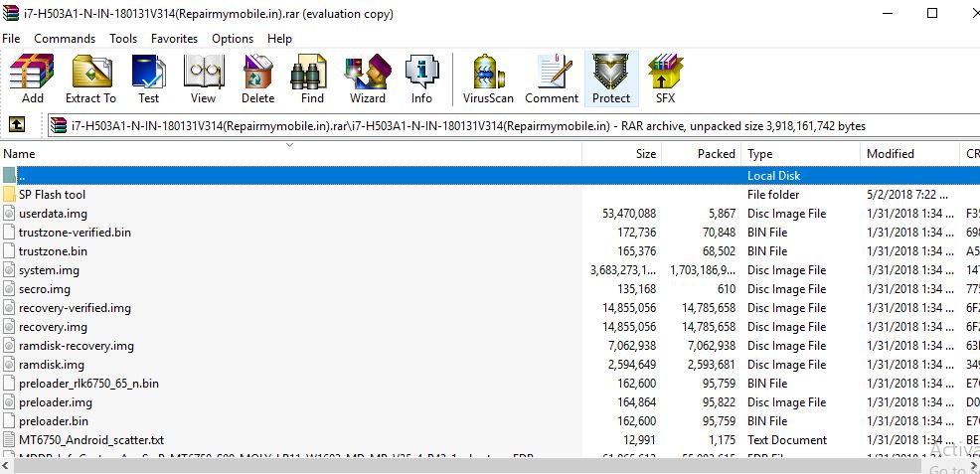Open the View file tool
Image resolution: width=980 pixels, height=474 pixels.
click(203, 79)
